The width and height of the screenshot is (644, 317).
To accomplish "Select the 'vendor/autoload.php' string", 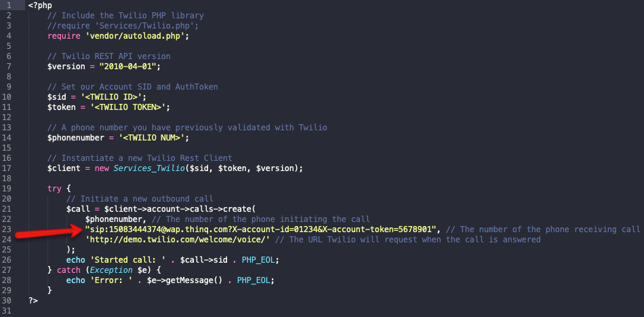I will [x=140, y=36].
